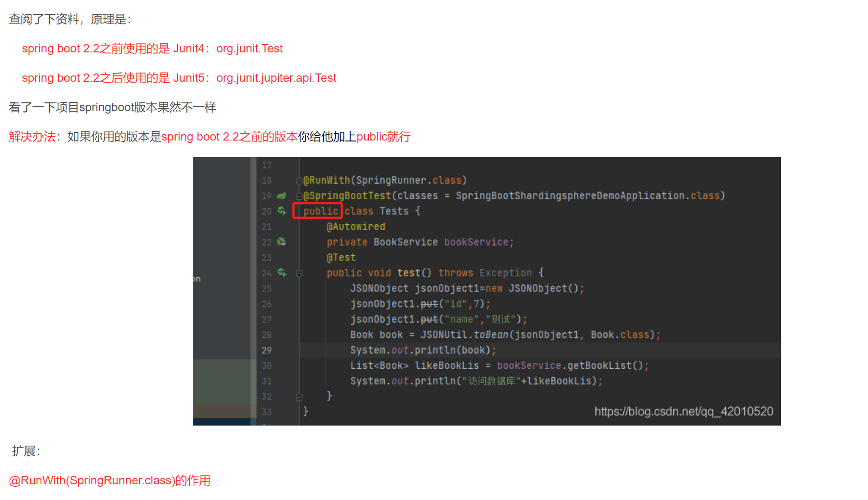Click the red text '@RunWith(SpringRunner.class)的作用'
The image size is (868, 500).
coord(110,480)
